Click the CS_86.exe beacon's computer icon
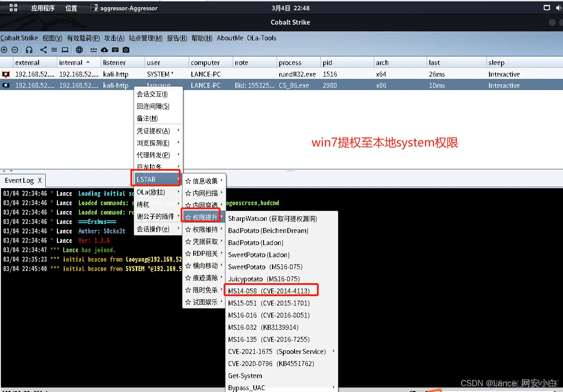This screenshot has width=563, height=392. pyautogui.click(x=6, y=85)
